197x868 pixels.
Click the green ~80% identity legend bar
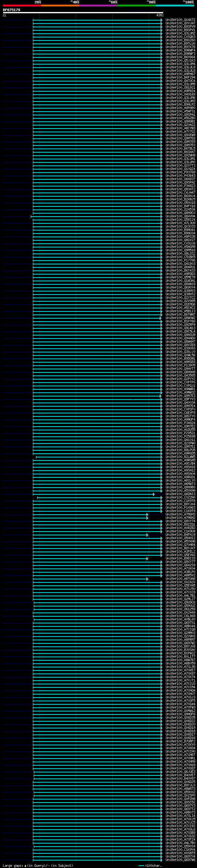tap(137, 6)
